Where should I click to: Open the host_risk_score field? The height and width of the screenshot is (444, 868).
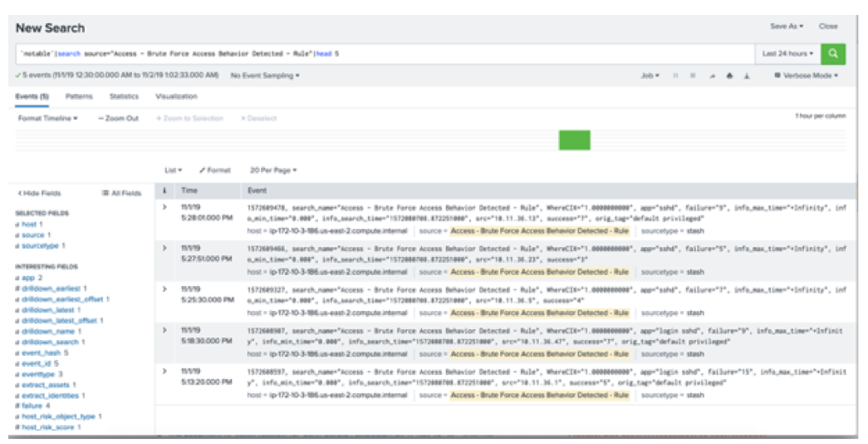[48, 427]
